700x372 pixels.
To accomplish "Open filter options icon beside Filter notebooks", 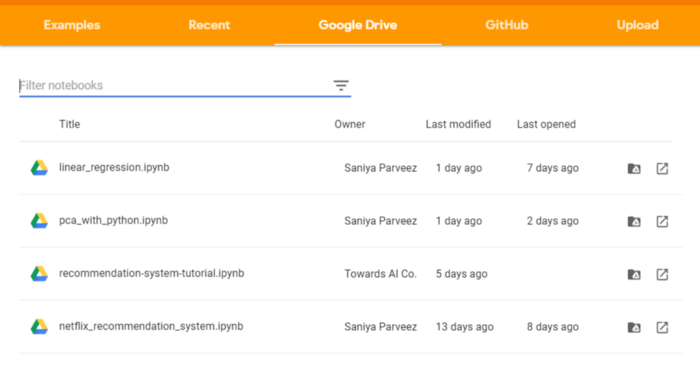I will coord(341,85).
